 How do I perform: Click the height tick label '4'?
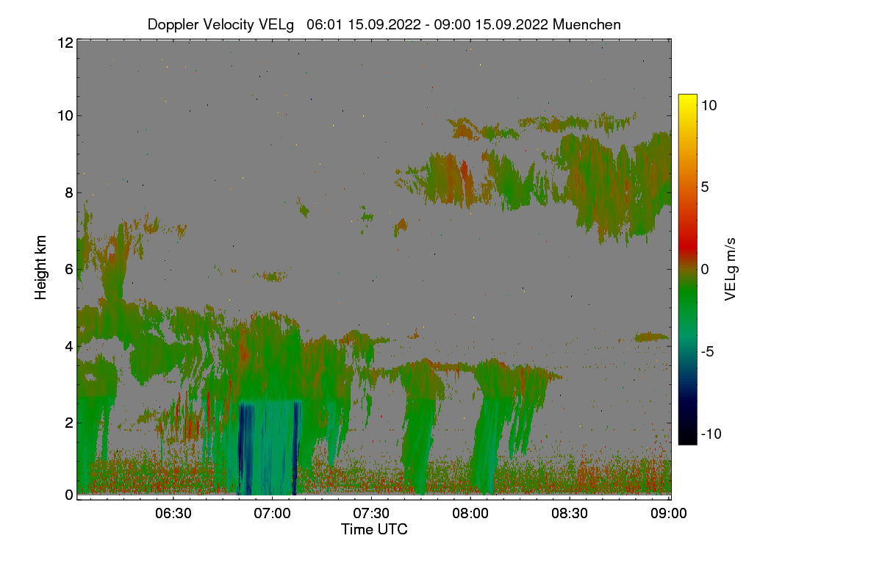click(x=69, y=345)
